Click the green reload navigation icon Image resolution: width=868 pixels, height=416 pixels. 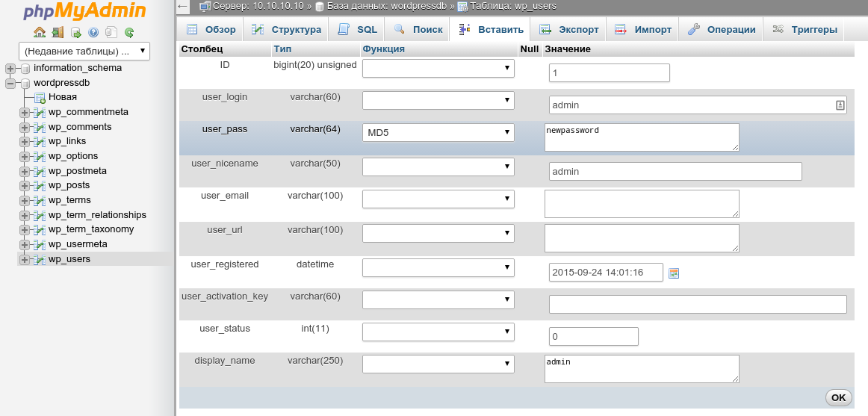[129, 32]
